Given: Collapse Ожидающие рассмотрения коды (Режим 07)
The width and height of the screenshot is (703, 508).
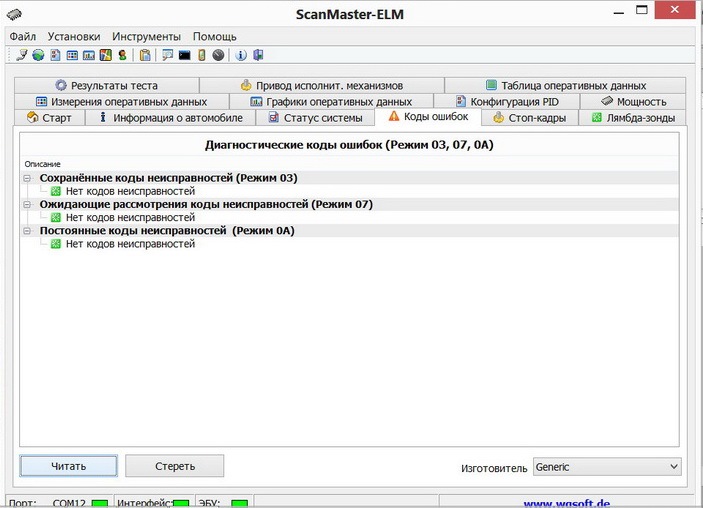Looking at the screenshot, I should 27,205.
